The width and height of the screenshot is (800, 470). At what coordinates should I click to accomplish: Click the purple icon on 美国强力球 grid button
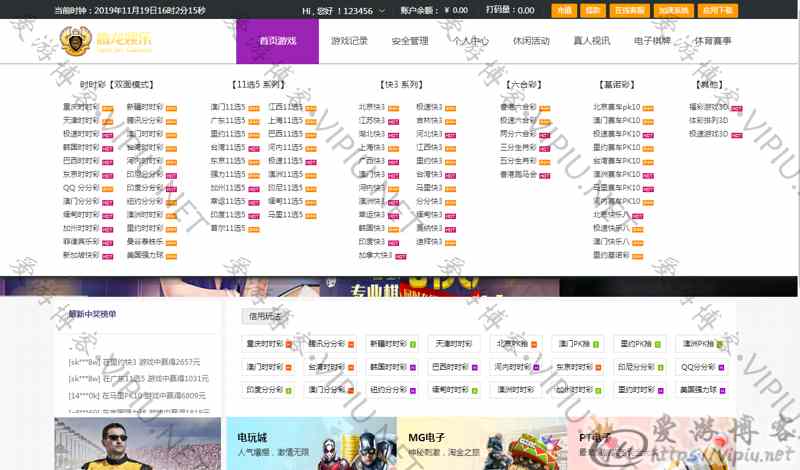pyautogui.click(x=722, y=390)
